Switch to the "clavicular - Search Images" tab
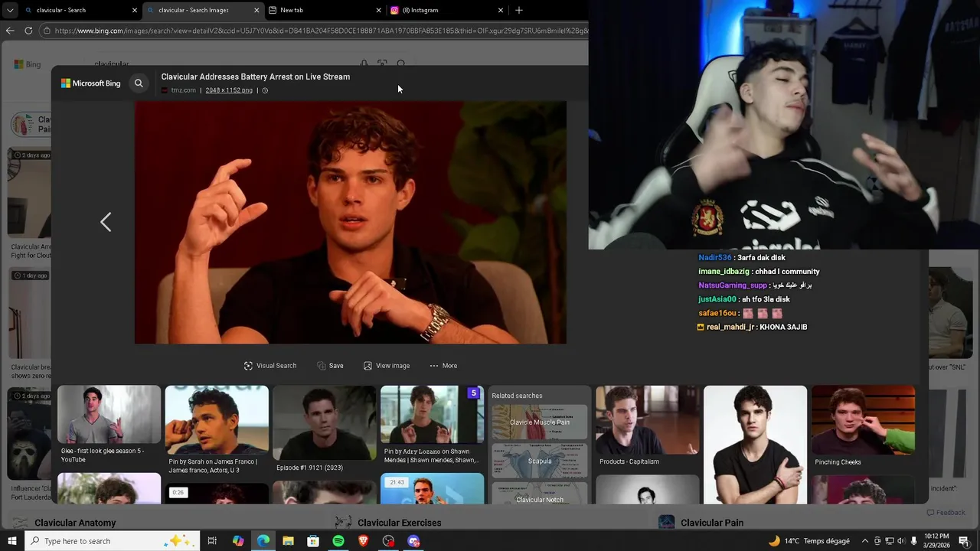The width and height of the screenshot is (980, 551). tap(203, 10)
